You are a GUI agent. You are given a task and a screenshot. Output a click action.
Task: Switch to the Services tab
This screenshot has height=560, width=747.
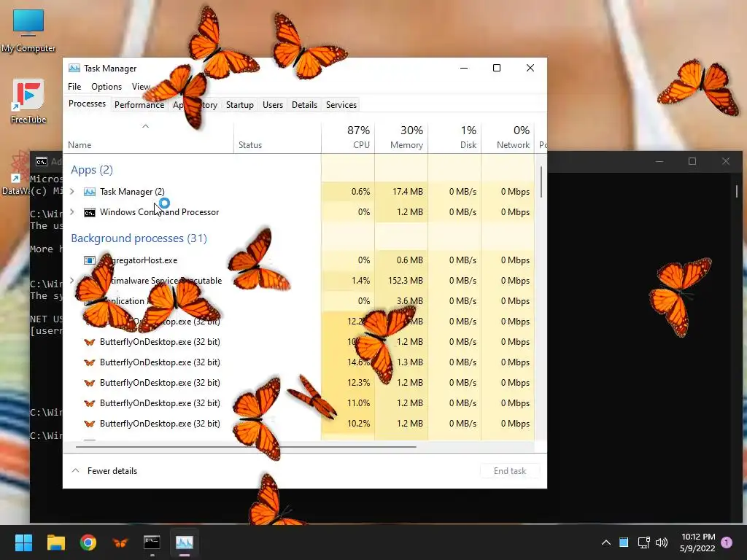pyautogui.click(x=341, y=105)
